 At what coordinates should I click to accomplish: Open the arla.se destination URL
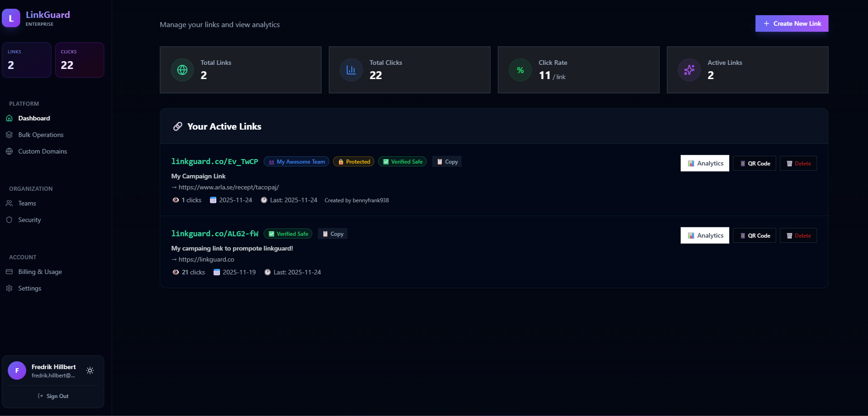[x=228, y=187]
